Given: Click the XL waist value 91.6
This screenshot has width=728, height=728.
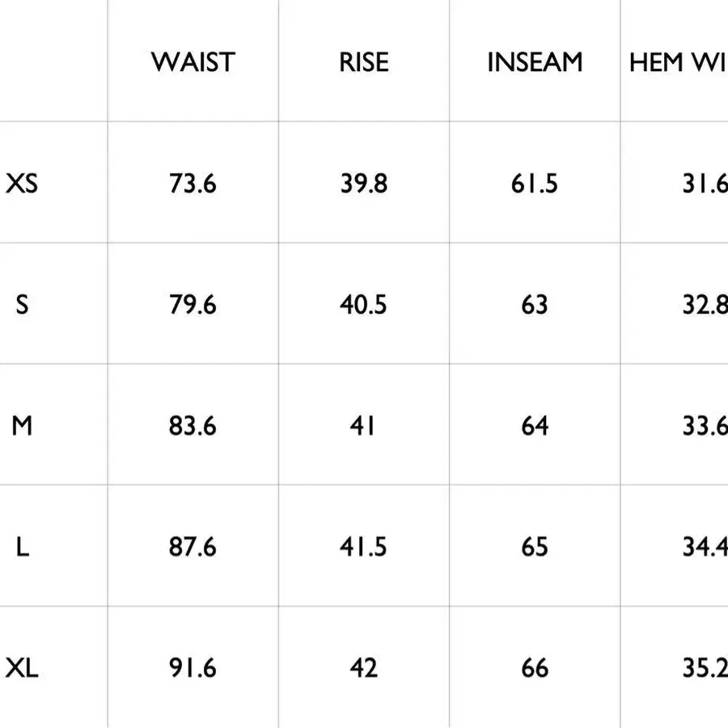Looking at the screenshot, I should coord(193,668).
